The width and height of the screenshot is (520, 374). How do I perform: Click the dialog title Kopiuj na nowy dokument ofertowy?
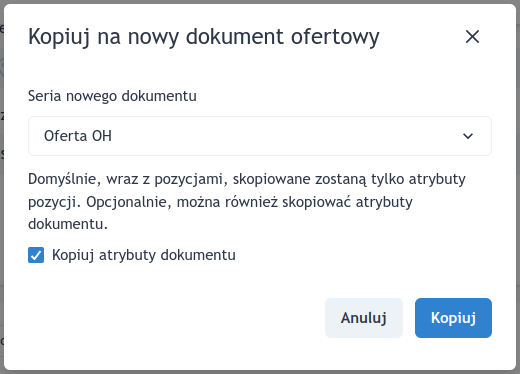[x=204, y=37]
